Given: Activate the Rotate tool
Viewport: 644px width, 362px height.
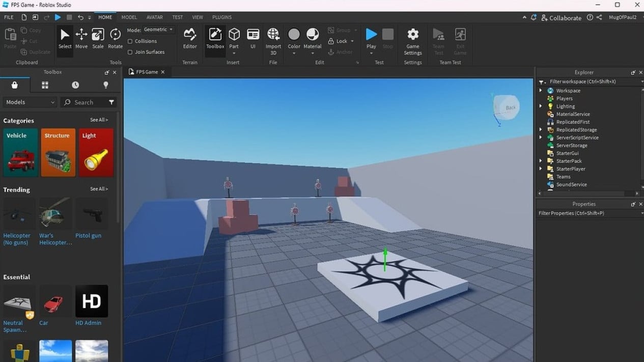Looking at the screenshot, I should [x=116, y=39].
